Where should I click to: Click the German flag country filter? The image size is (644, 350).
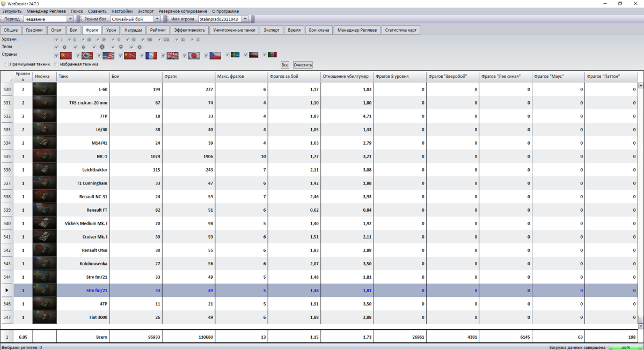[87, 55]
